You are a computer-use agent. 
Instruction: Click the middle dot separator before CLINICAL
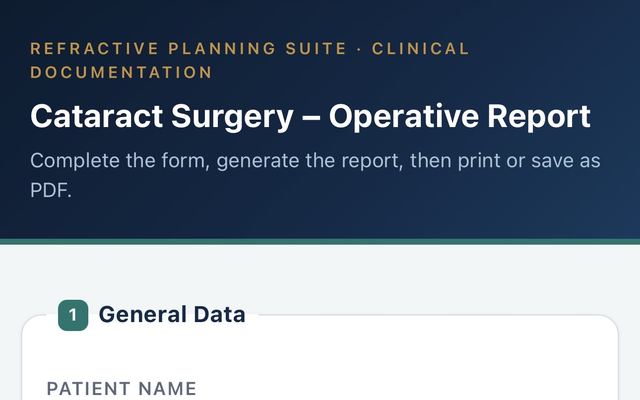[x=359, y=49]
